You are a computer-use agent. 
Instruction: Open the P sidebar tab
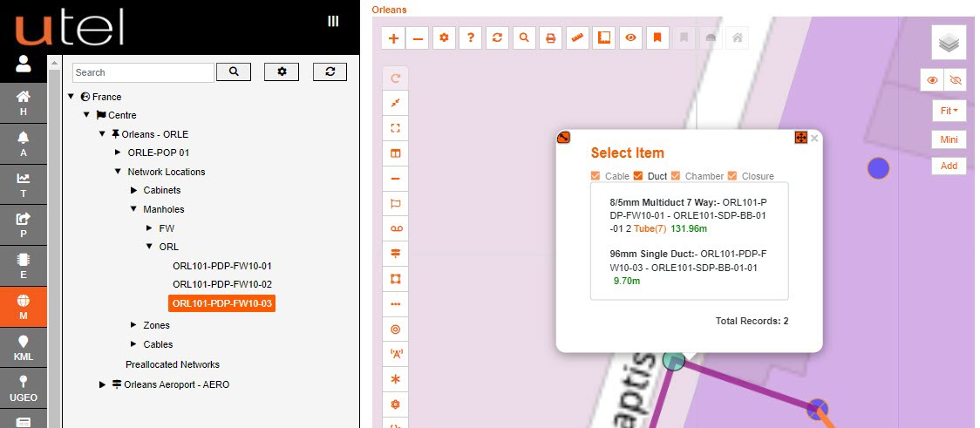pyautogui.click(x=24, y=225)
